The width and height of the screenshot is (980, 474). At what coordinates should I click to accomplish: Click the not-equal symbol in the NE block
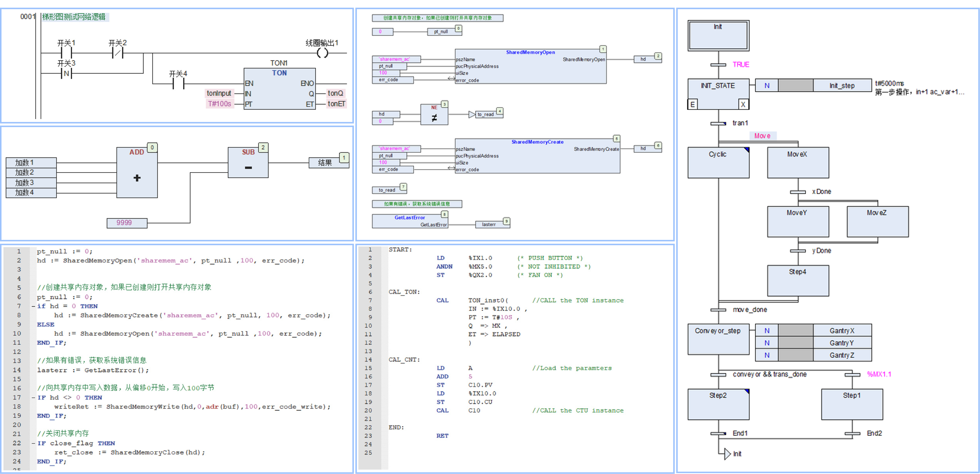[x=434, y=118]
